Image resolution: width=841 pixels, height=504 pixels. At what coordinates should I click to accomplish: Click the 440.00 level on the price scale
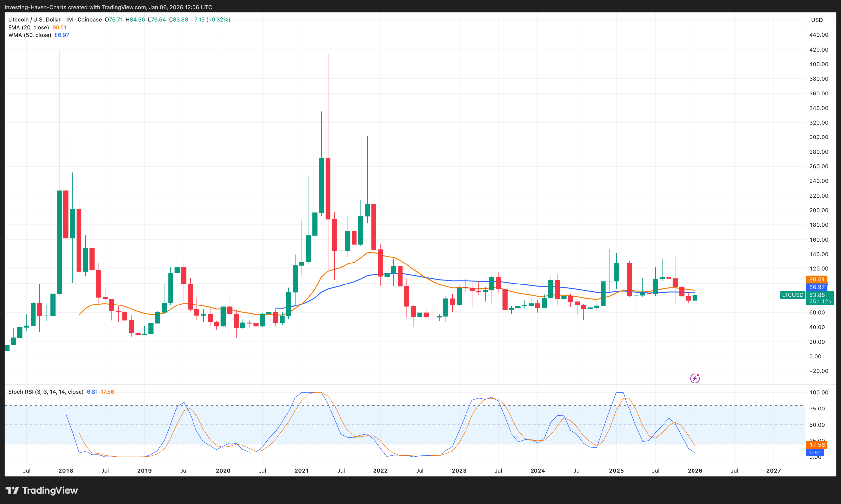pos(819,34)
